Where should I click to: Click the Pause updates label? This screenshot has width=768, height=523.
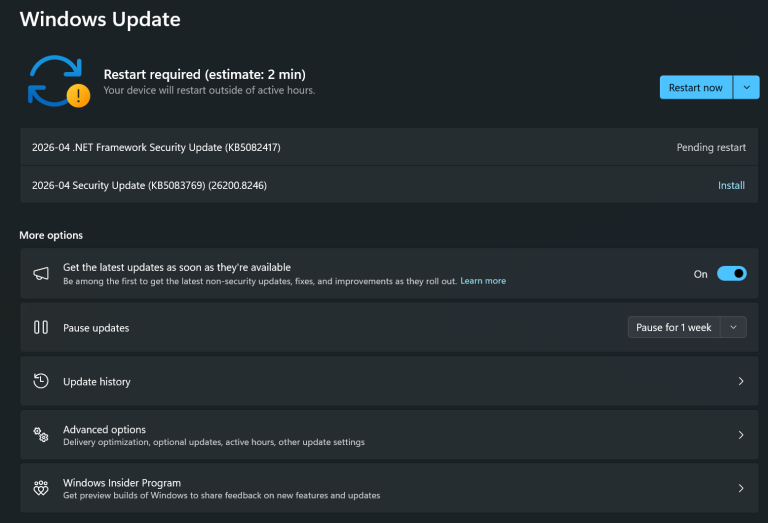pos(96,328)
